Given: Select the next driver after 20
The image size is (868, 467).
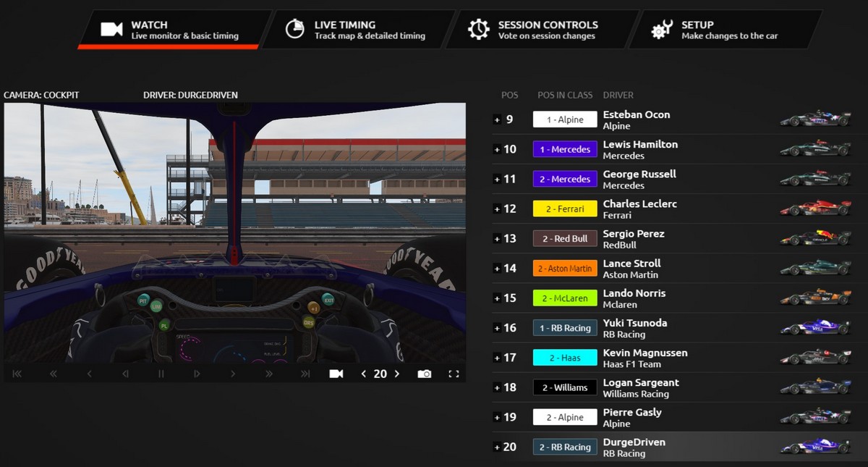Looking at the screenshot, I should click(396, 374).
